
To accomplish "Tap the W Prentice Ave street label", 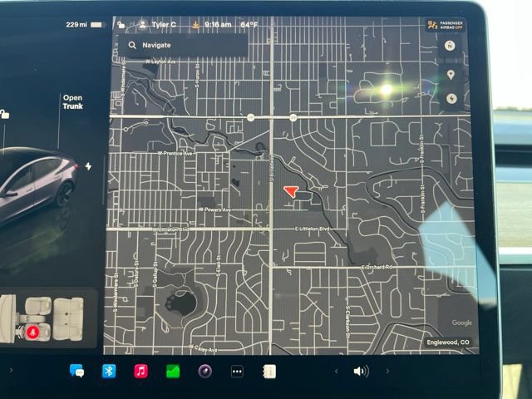I will click(x=175, y=153).
